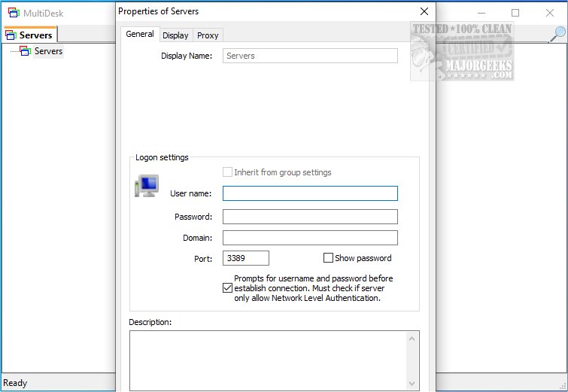Maximize the MultiDesk window
This screenshot has width=568, height=392.
(x=515, y=13)
